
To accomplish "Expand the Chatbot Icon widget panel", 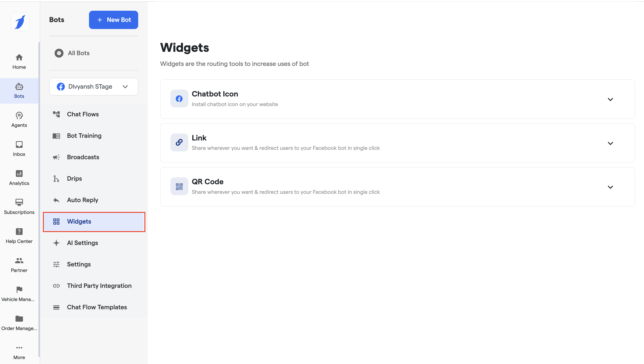I will tap(610, 99).
